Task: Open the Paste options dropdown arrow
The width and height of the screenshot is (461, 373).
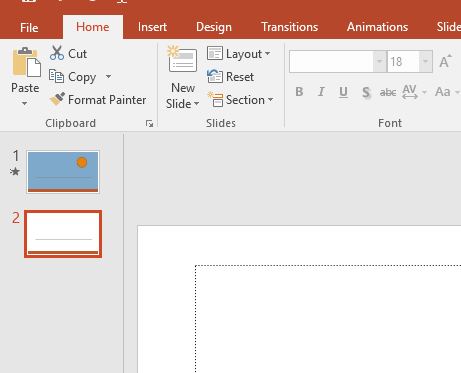Action: pyautogui.click(x=24, y=104)
